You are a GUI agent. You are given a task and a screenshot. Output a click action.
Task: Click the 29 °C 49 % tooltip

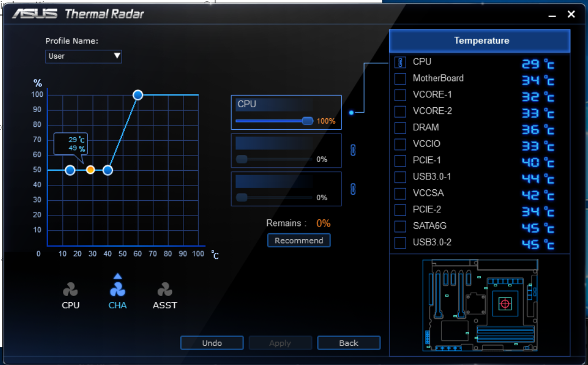(71, 144)
